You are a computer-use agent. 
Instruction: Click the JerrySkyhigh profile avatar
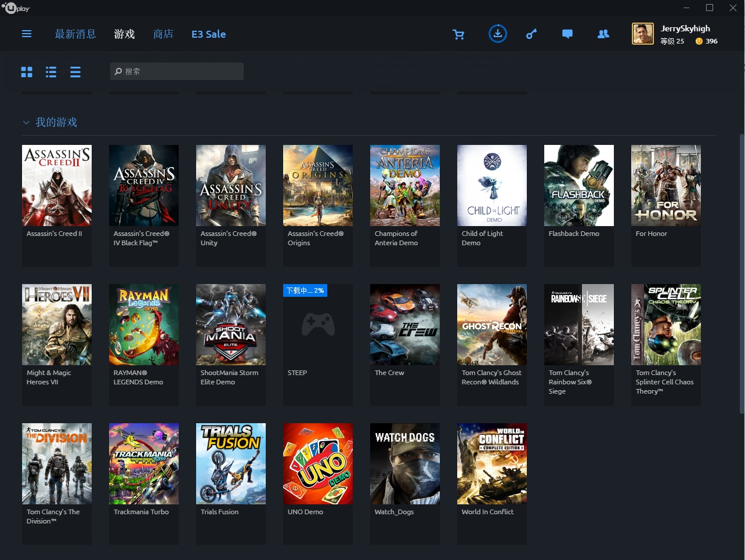(x=643, y=34)
